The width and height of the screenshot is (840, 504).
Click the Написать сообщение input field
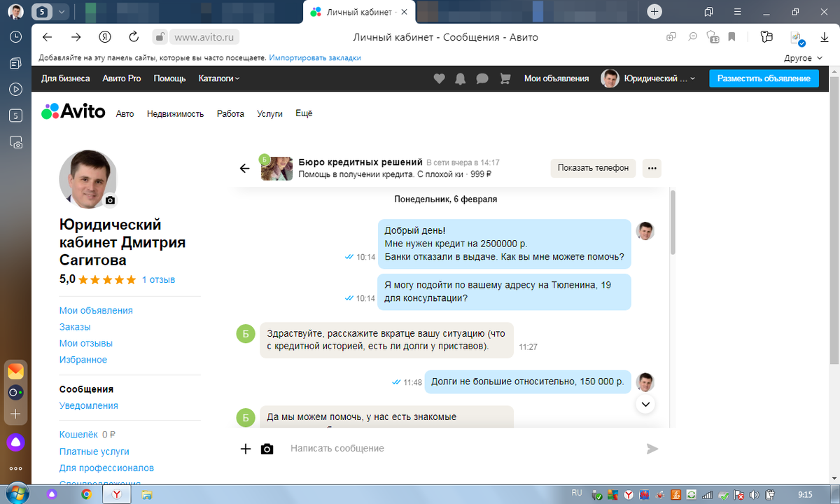coord(462,448)
